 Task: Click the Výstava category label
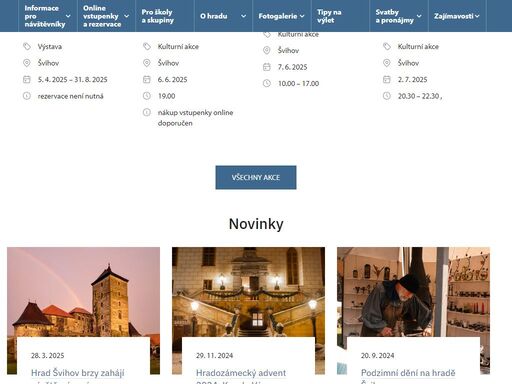pos(50,47)
